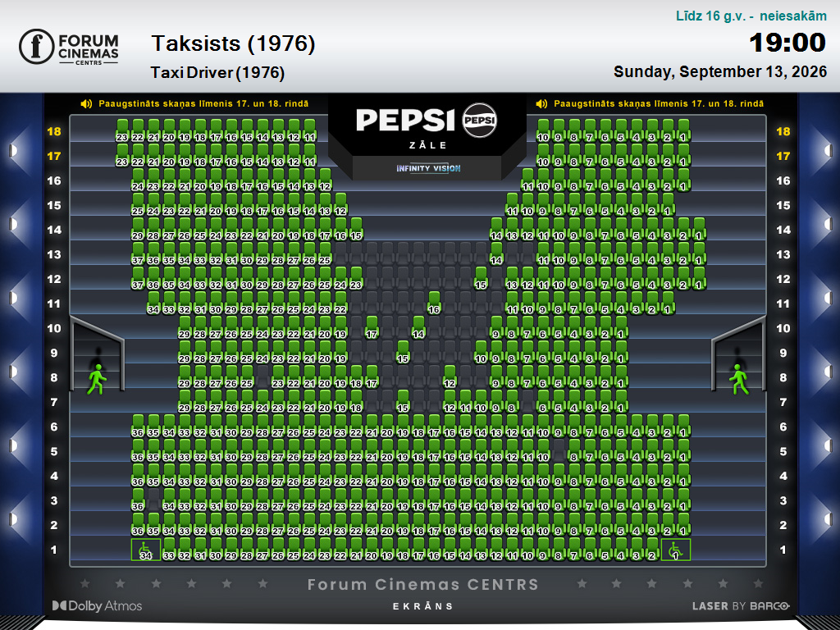This screenshot has width=840, height=630.
Task: Click the right speaker sound level icon
Action: pos(541,103)
